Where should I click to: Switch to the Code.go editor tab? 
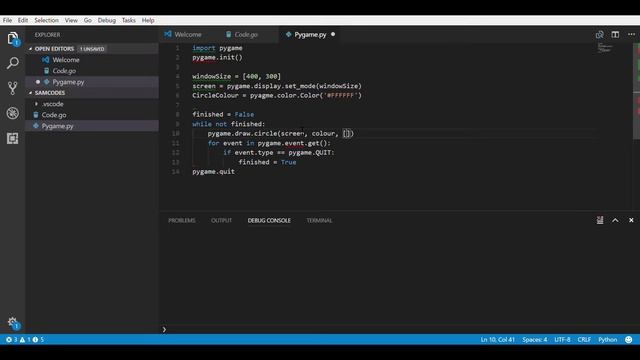(246, 34)
